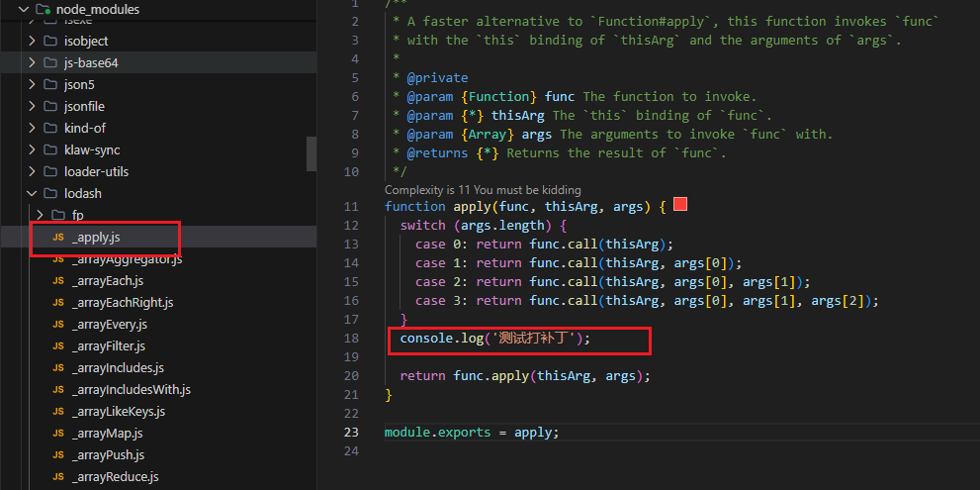Screen dimensions: 980x490
Task: Click the case 0 return line
Action: click(x=544, y=245)
